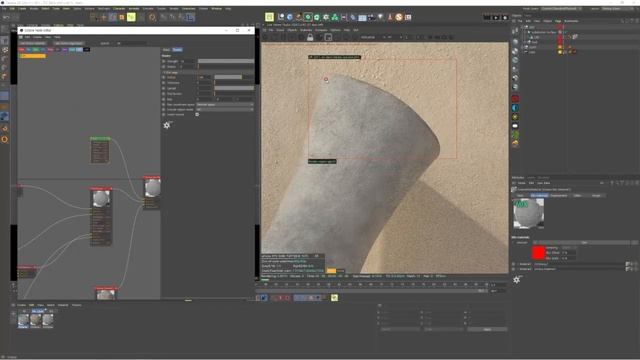Toggle the Invert normal checkbox

[x=197, y=115]
